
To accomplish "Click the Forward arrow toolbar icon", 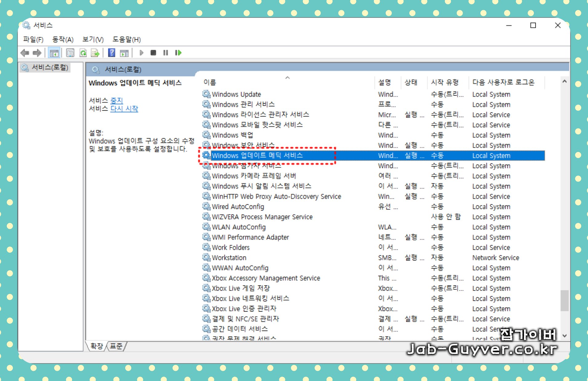I will click(37, 53).
